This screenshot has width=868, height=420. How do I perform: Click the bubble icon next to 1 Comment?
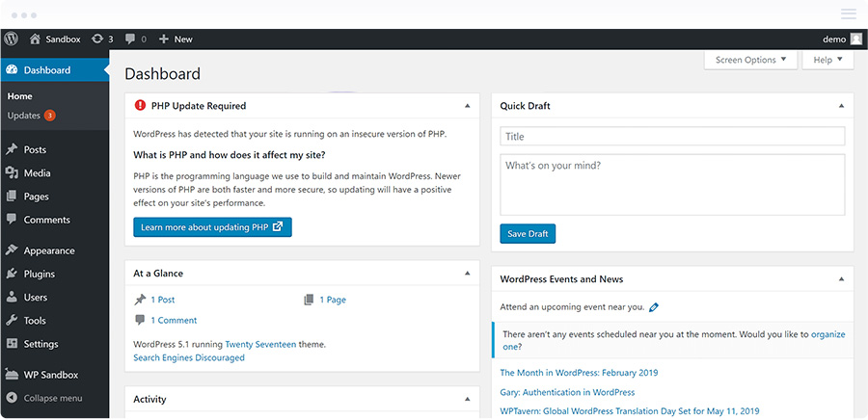click(140, 320)
